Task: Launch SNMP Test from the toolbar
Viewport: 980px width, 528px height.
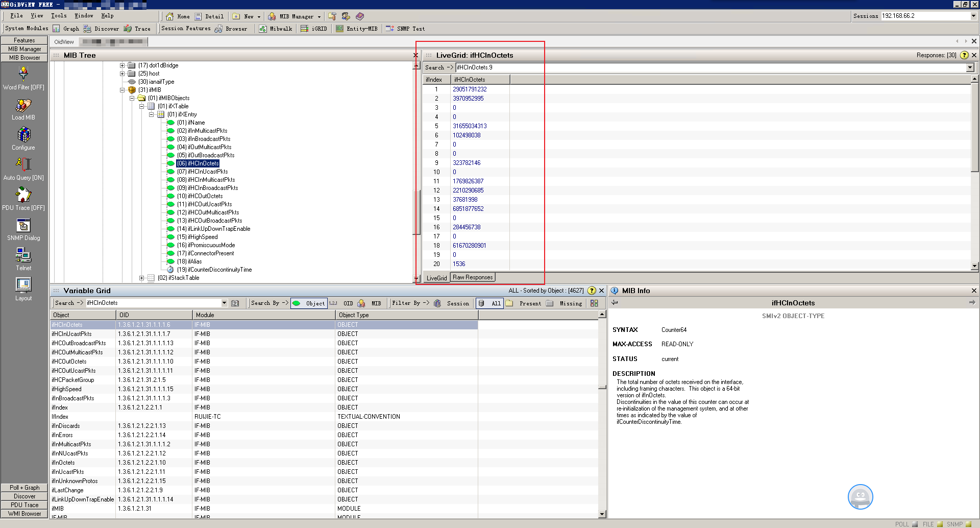Action: [405, 29]
